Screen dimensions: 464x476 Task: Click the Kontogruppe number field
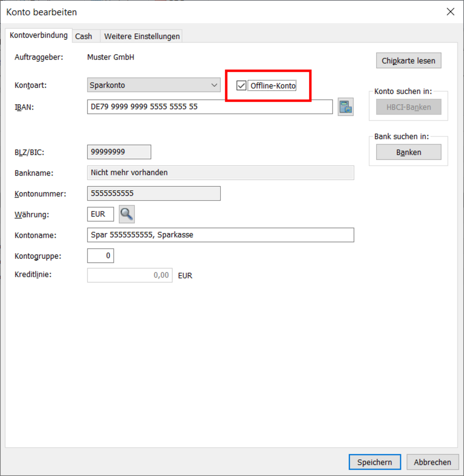[x=100, y=256]
